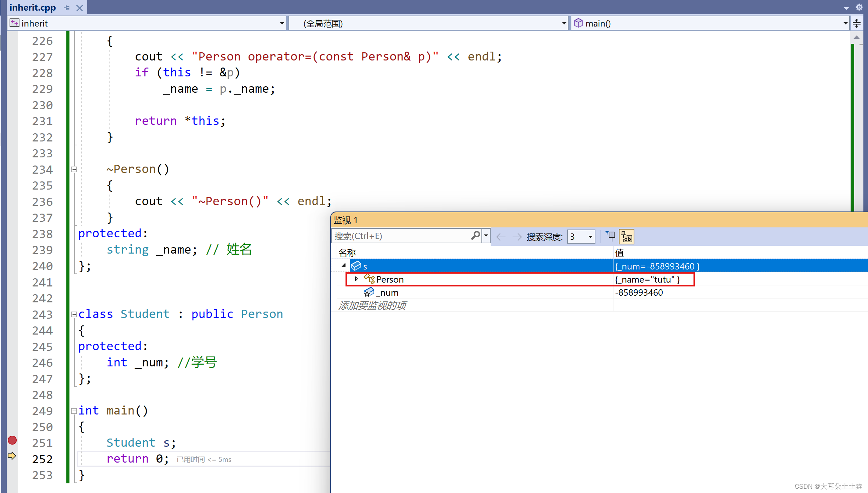Click the _num value -858993460
The width and height of the screenshot is (868, 493).
(x=639, y=292)
